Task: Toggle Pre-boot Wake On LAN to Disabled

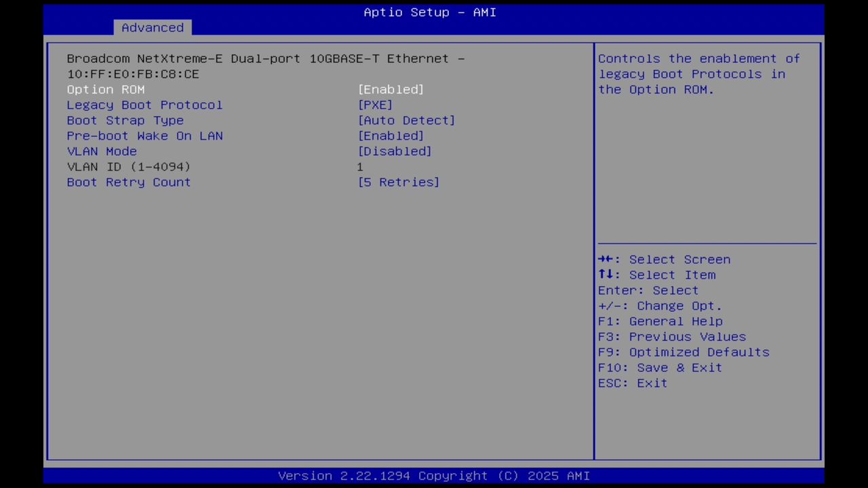Action: (391, 136)
